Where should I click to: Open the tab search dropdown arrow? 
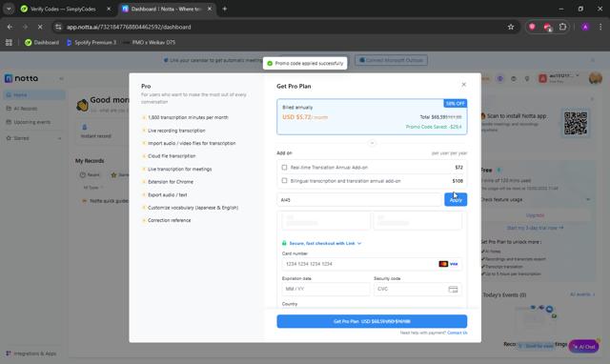coord(9,9)
